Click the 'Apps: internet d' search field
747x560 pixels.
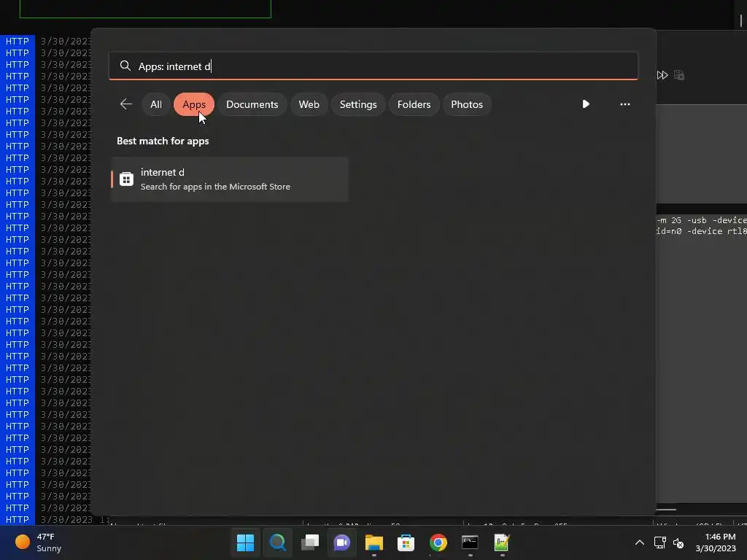[x=373, y=66]
